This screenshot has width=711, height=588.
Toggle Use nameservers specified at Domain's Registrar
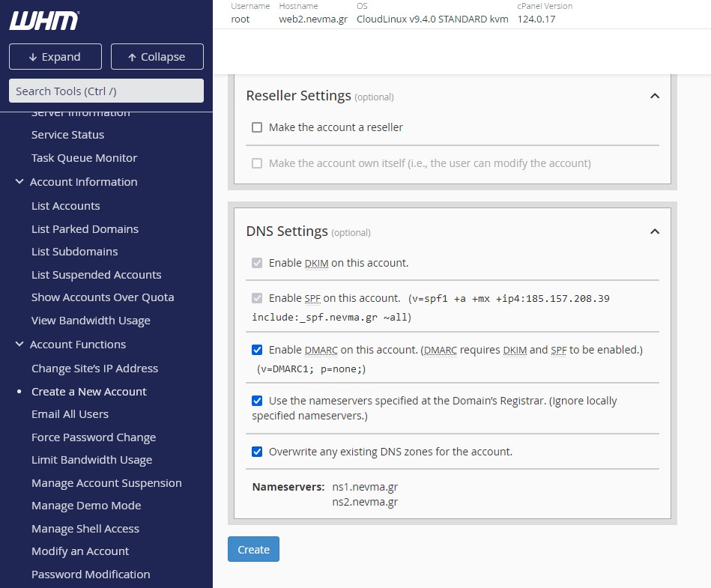pos(257,401)
